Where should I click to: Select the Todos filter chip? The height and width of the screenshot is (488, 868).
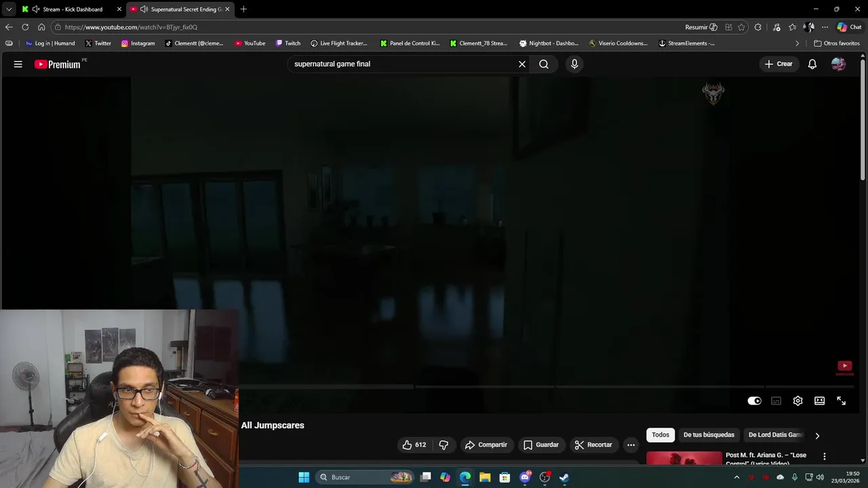[660, 435]
